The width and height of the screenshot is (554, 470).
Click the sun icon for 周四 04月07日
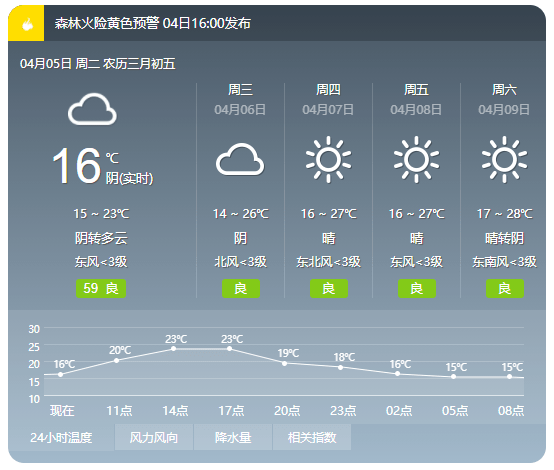pos(328,159)
